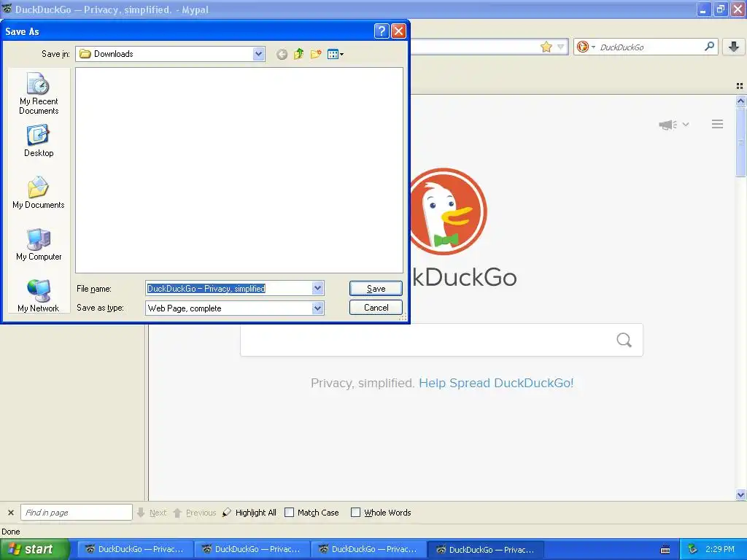
Task: Open the Windows Start menu
Action: point(34,549)
